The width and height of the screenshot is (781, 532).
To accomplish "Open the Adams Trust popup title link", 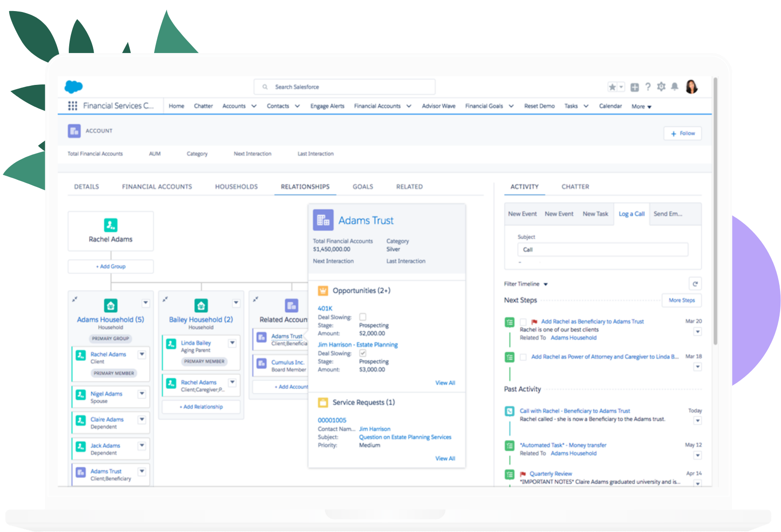I will coord(366,221).
